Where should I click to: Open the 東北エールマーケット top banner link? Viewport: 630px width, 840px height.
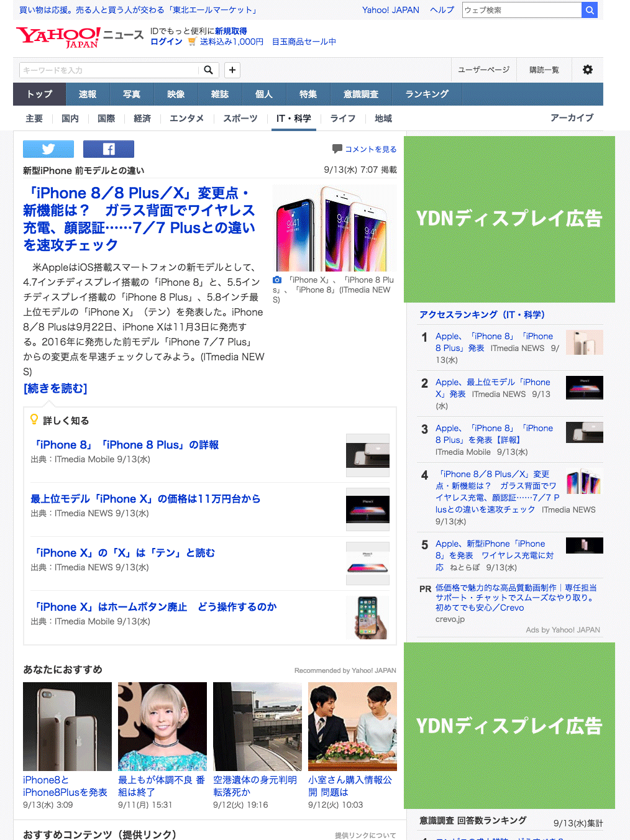pos(138,10)
